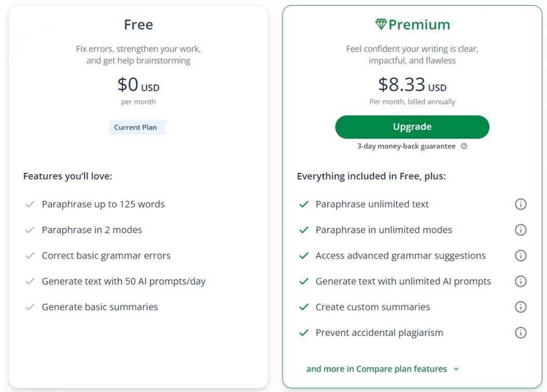This screenshot has width=547, height=392.
Task: Click info icon beside Paraphrase in unlimited modes
Action: point(520,230)
